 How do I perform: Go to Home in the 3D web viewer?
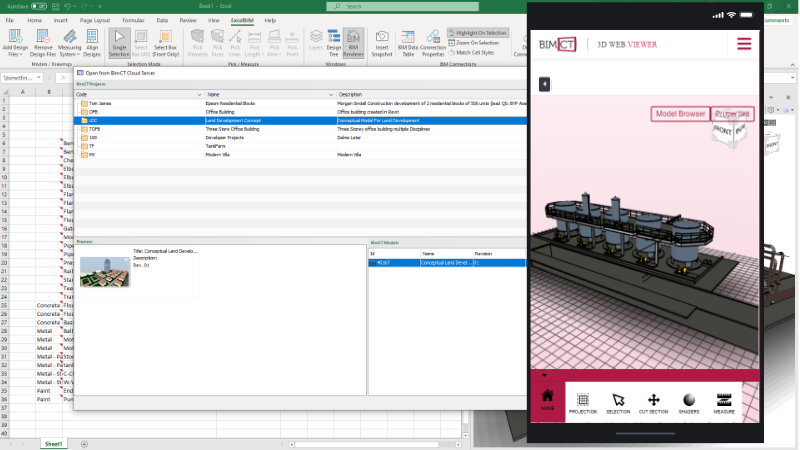coord(547,402)
